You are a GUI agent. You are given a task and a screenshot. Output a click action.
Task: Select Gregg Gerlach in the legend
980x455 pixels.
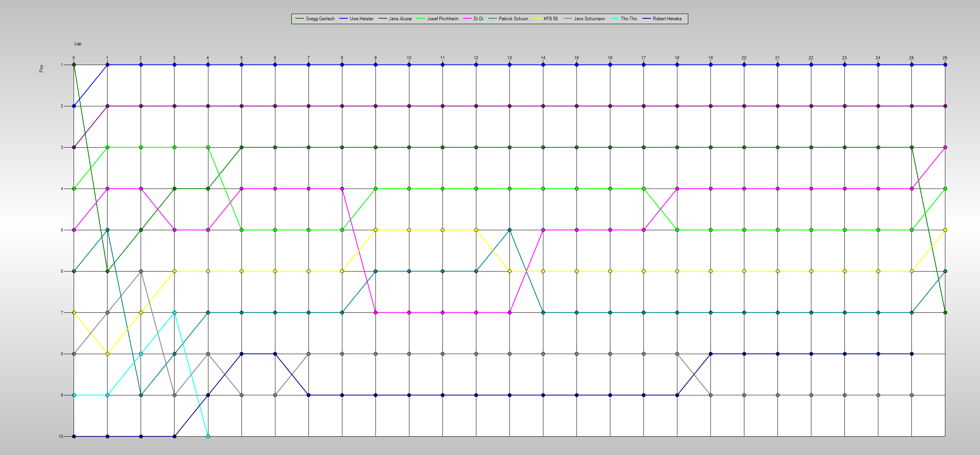[315, 19]
